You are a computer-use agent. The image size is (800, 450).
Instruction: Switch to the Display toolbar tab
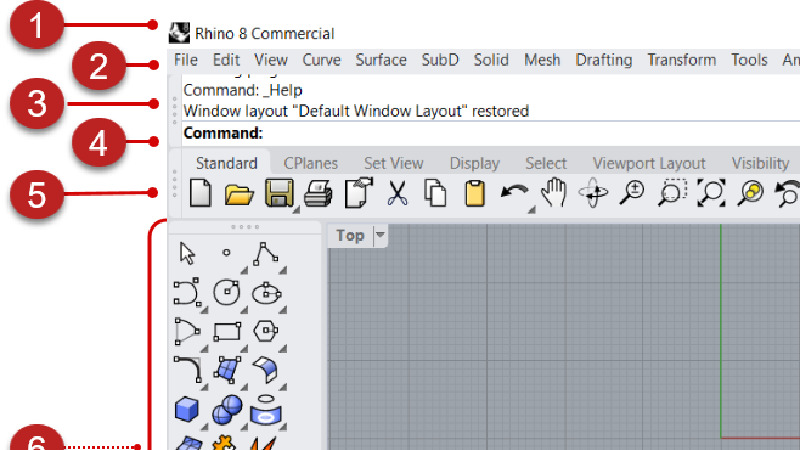click(x=474, y=164)
